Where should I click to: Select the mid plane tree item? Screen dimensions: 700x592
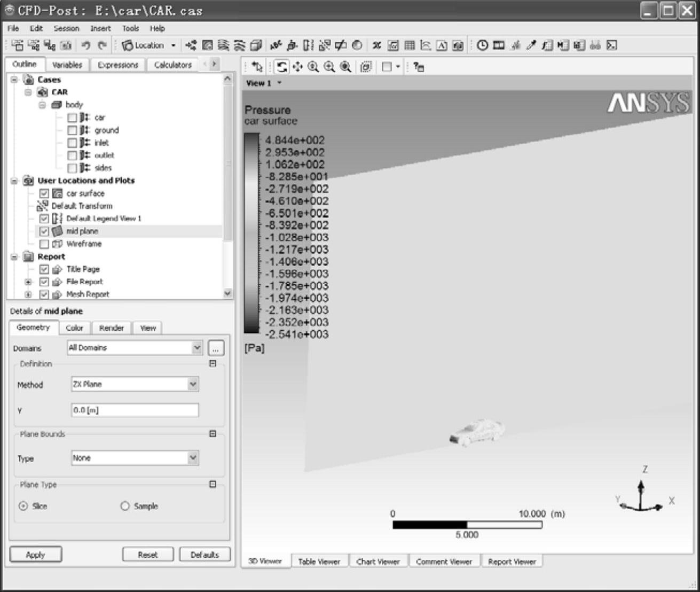pos(82,231)
